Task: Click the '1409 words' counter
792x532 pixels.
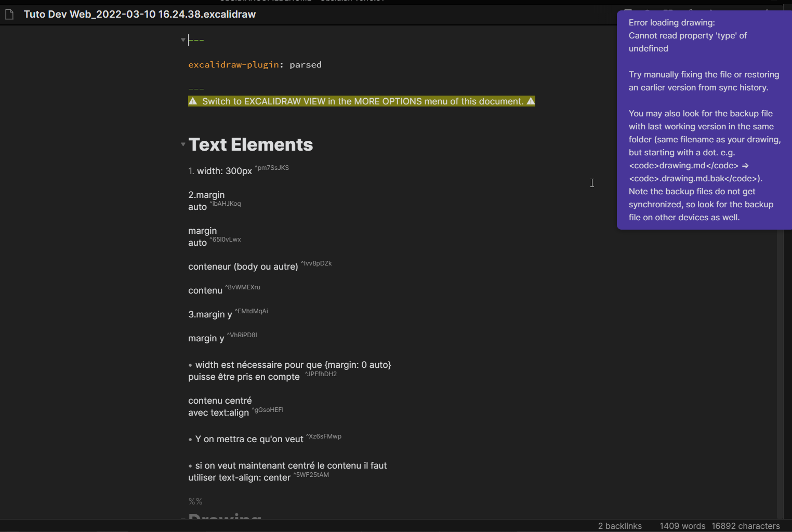Action: (x=682, y=526)
